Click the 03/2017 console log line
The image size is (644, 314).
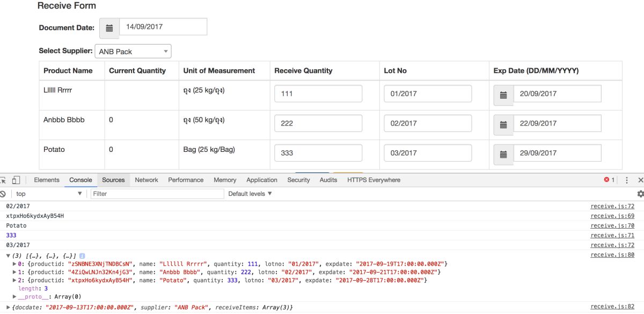click(18, 245)
